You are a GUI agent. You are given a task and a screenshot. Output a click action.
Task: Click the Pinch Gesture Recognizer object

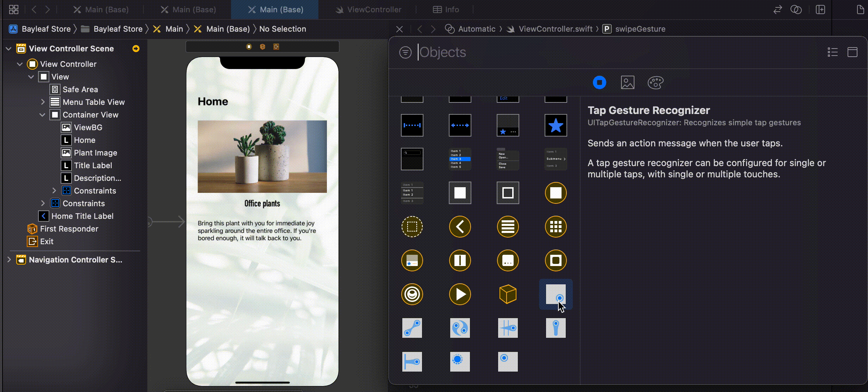click(x=412, y=328)
